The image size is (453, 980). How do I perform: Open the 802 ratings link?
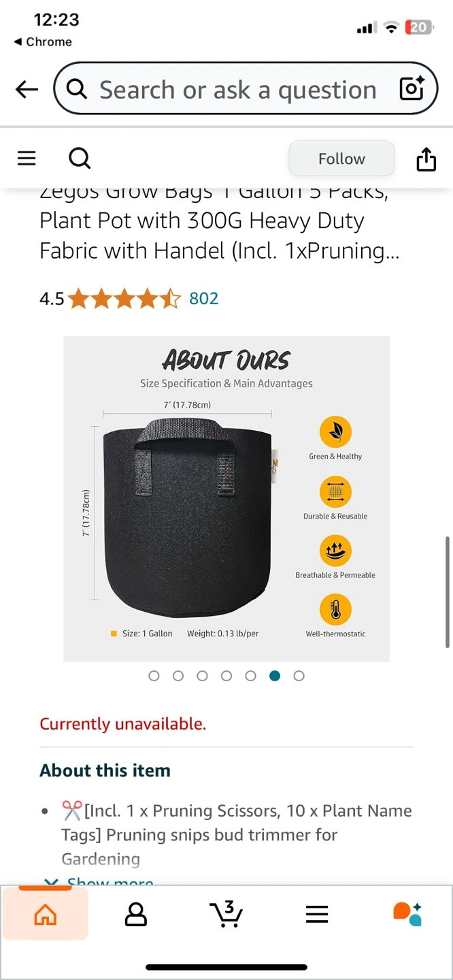pos(203,299)
